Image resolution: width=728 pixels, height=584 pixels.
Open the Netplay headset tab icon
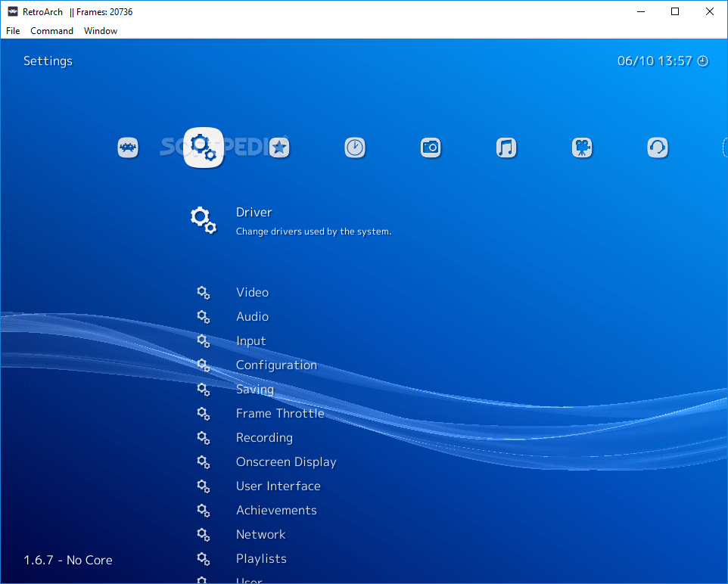coord(658,148)
